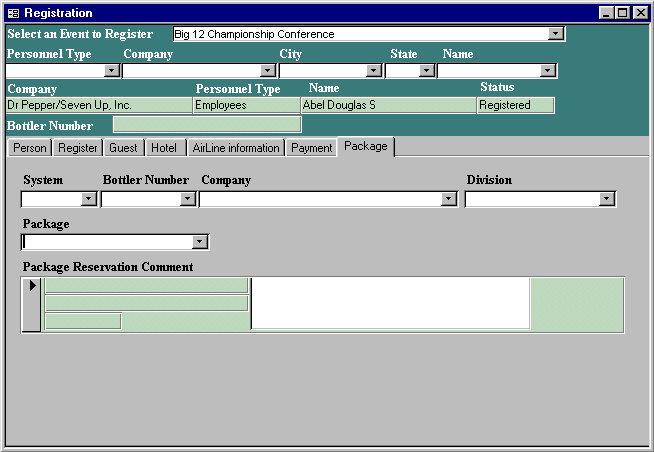This screenshot has width=654, height=452.
Task: Click the Employees personnel type field
Action: click(x=247, y=105)
